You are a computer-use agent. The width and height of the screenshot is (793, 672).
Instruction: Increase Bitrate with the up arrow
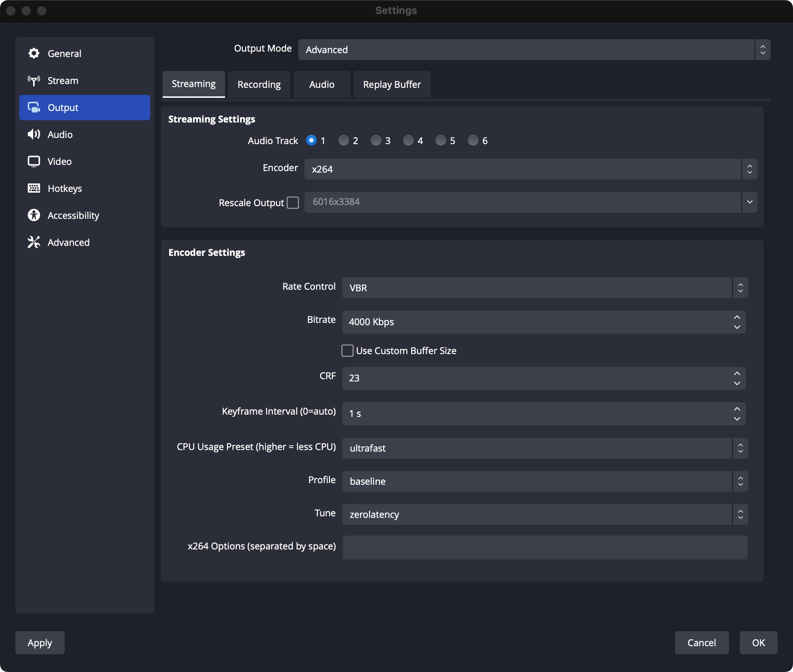click(737, 317)
